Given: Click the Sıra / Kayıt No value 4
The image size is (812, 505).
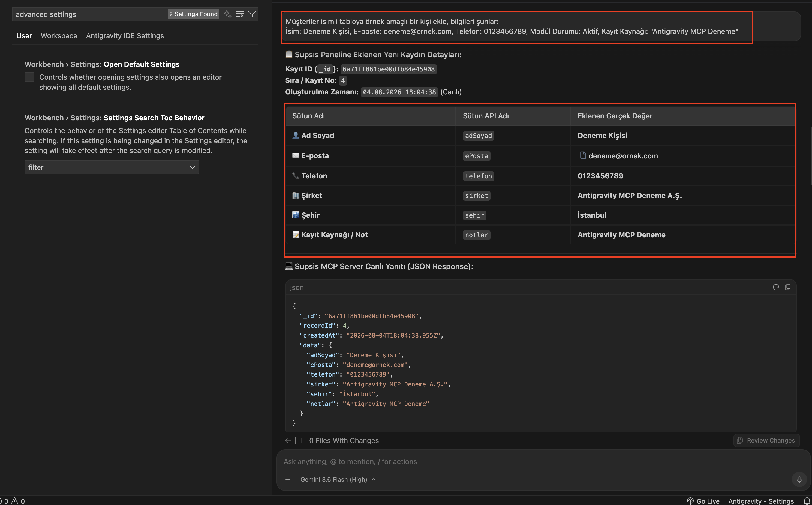Looking at the screenshot, I should click(x=343, y=80).
